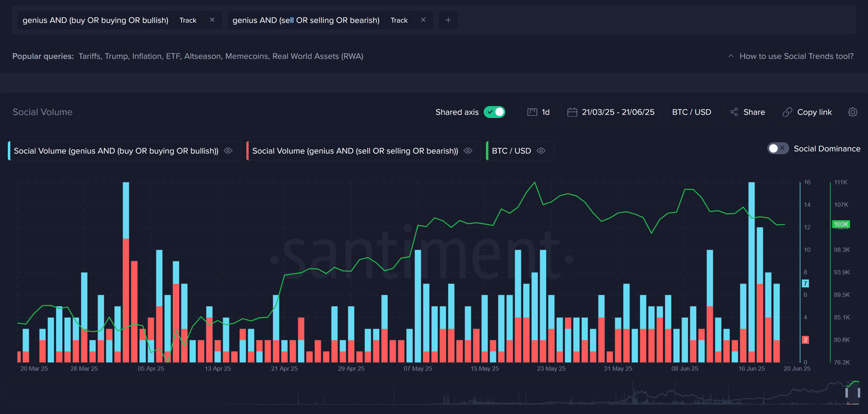Viewport: 868px width, 414px height.
Task: Open the 1d interval dropdown
Action: pyautogui.click(x=539, y=112)
